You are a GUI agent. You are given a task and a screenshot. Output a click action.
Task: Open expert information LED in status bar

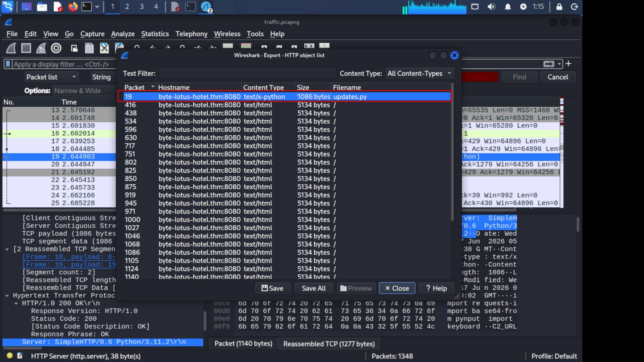(x=10, y=355)
